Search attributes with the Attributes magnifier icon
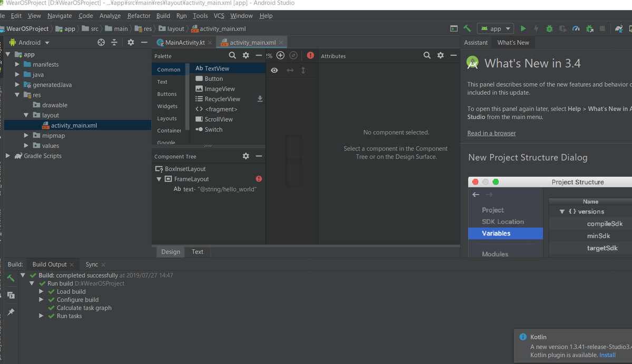 [427, 55]
